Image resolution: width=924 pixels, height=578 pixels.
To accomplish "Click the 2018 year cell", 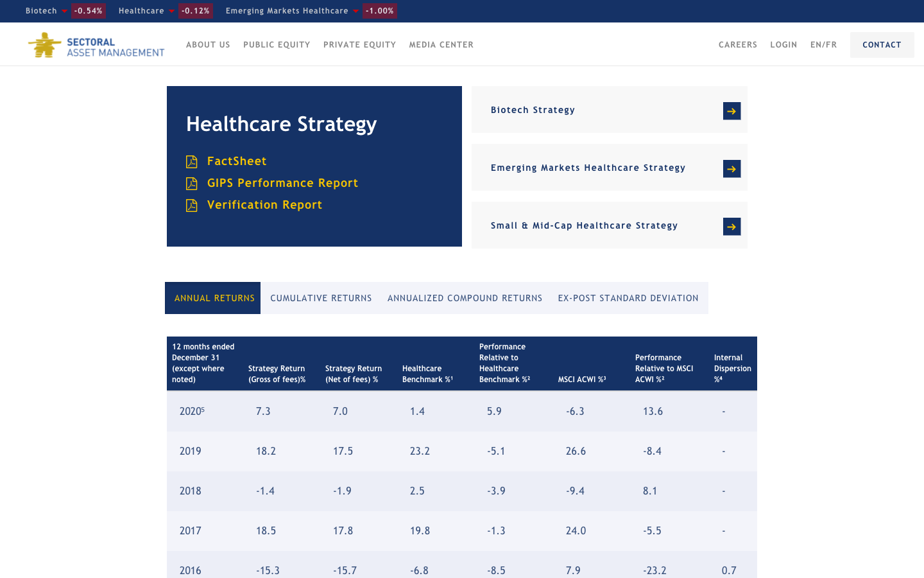I will [191, 491].
